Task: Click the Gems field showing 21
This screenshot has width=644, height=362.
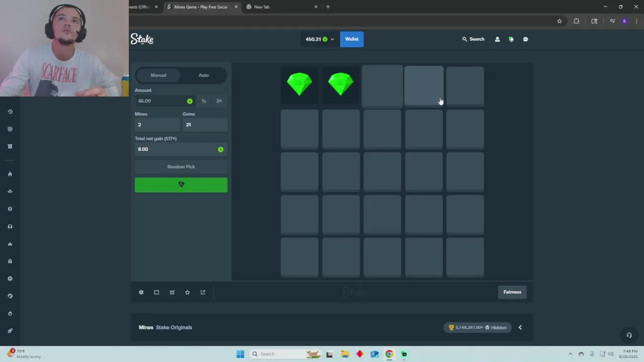Action: (205, 125)
